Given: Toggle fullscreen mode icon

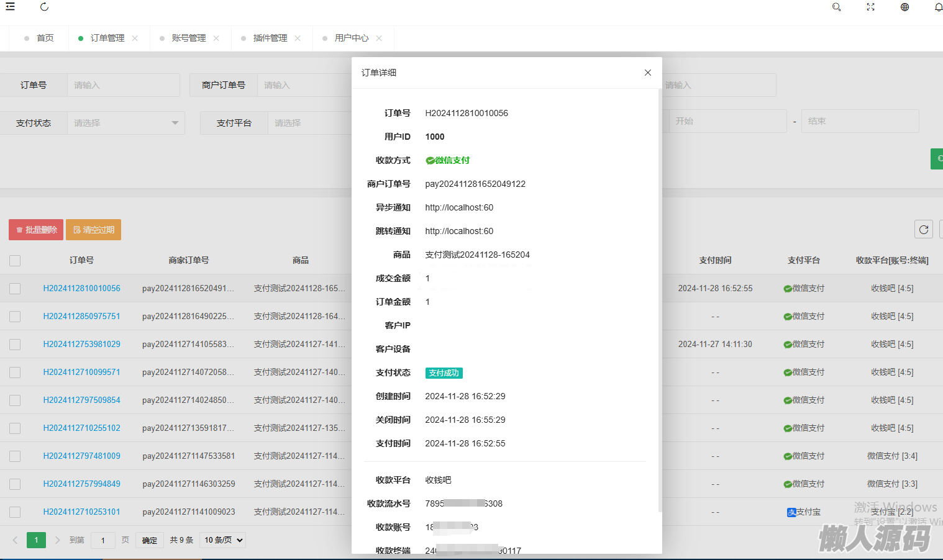Looking at the screenshot, I should (870, 7).
